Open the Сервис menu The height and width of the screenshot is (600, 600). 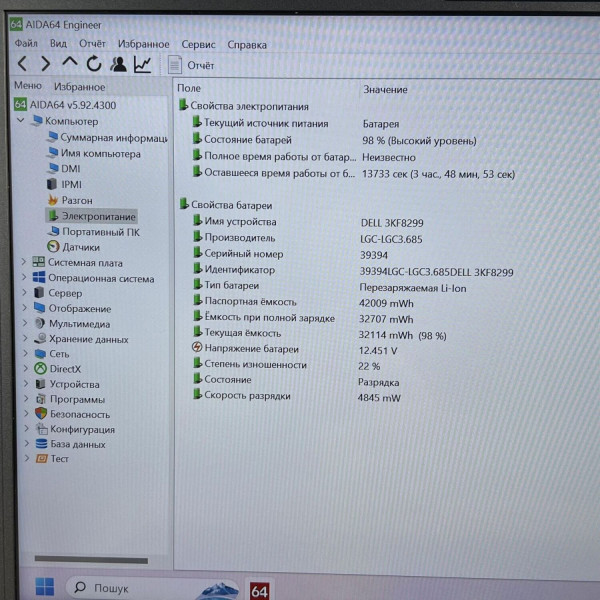pos(198,45)
